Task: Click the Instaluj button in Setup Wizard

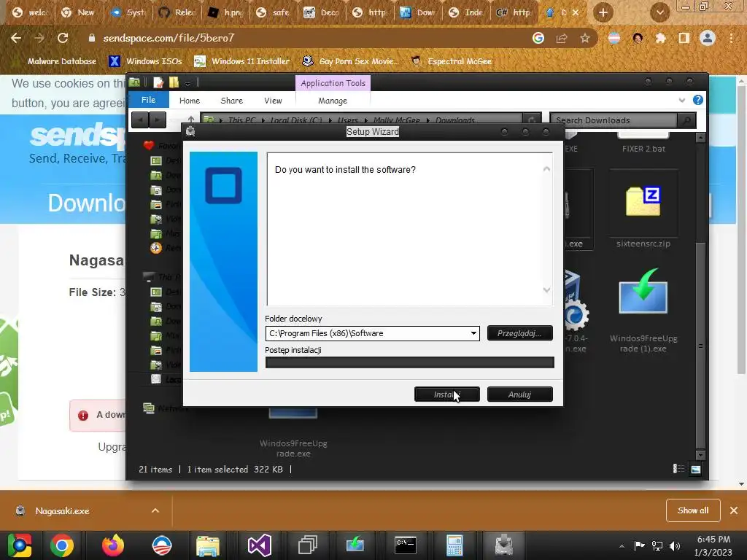Action: tap(447, 394)
